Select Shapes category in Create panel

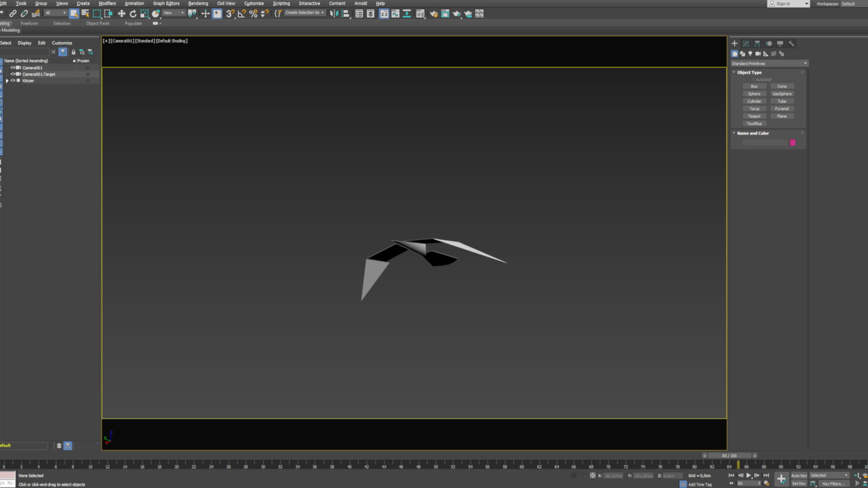(x=742, y=53)
